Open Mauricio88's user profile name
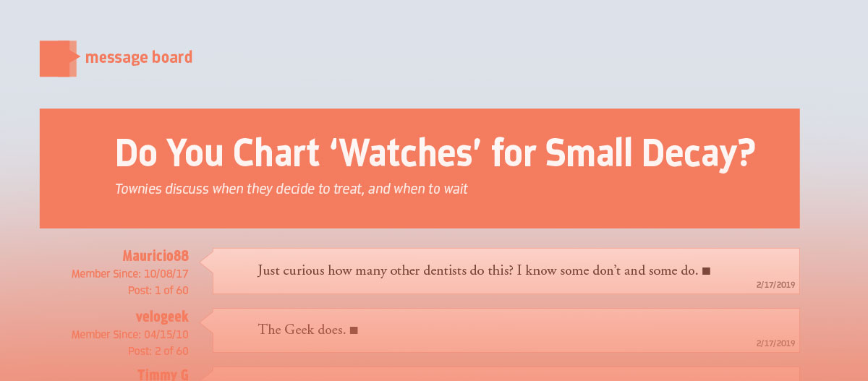The height and width of the screenshot is (381, 868). [156, 256]
